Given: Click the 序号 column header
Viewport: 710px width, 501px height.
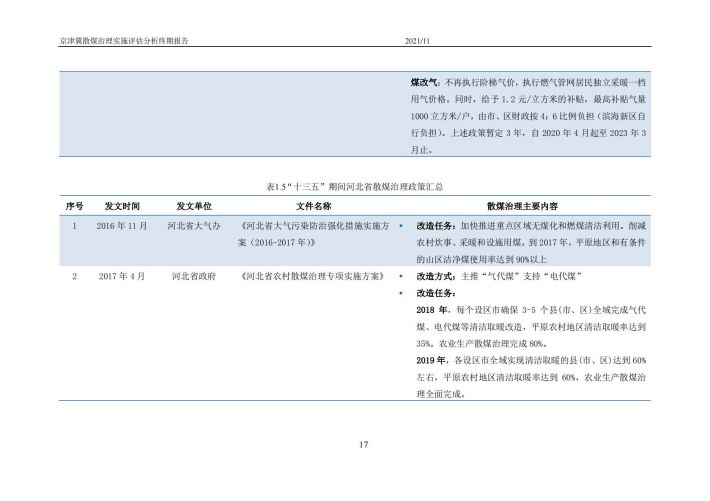Looking at the screenshot, I should (x=74, y=206).
